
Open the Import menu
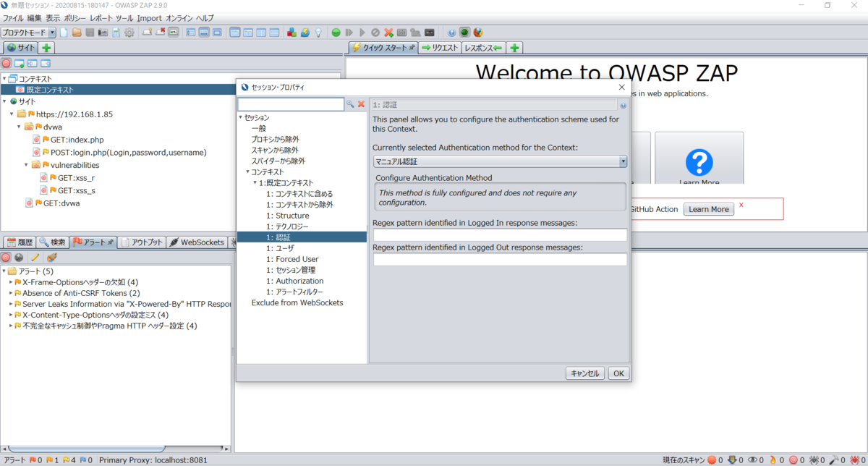click(x=150, y=18)
